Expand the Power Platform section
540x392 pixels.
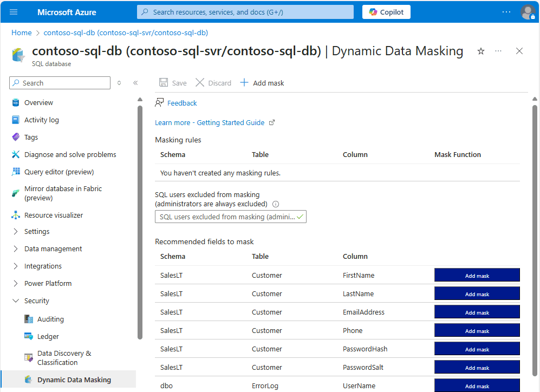(48, 283)
